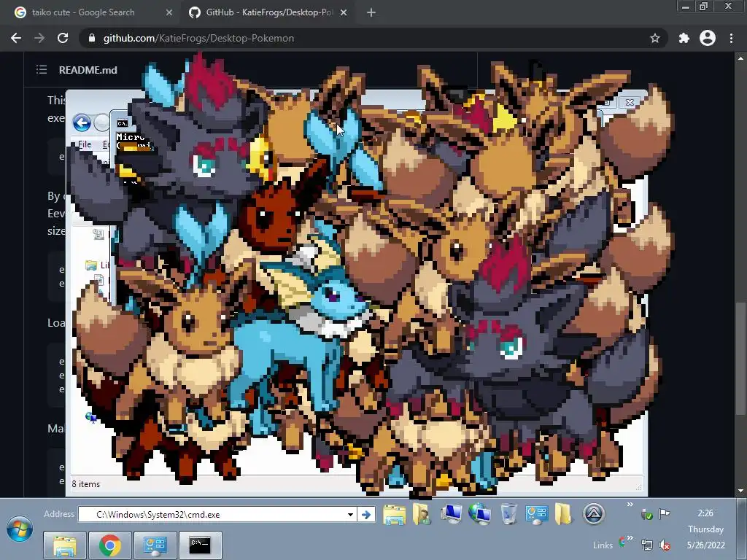Click the github.com address bar URL
Image resolution: width=747 pixels, height=560 pixels.
(198, 38)
